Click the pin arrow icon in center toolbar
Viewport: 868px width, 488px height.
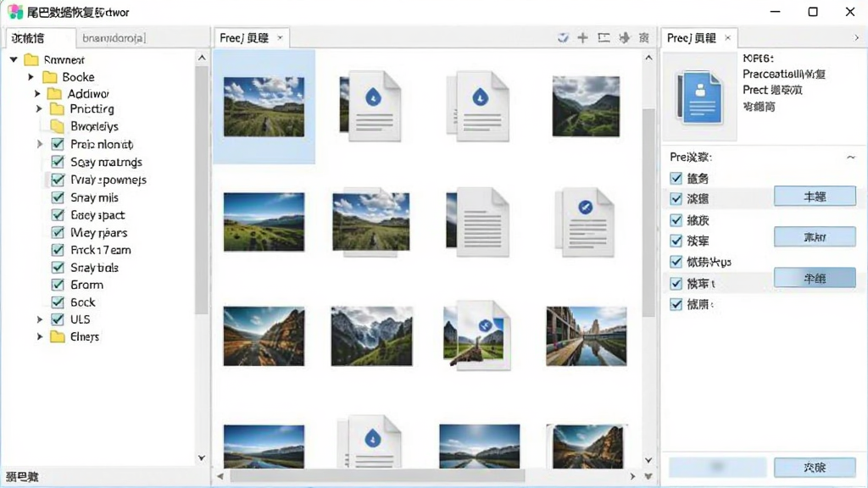(x=625, y=37)
